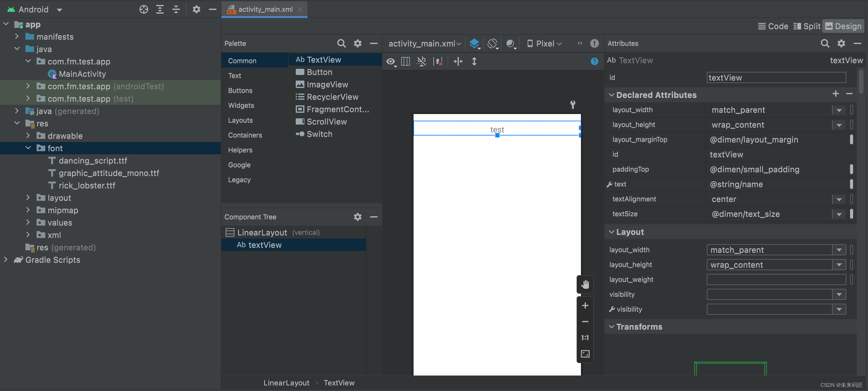Toggle autoconnect disabled icon

[x=422, y=61]
